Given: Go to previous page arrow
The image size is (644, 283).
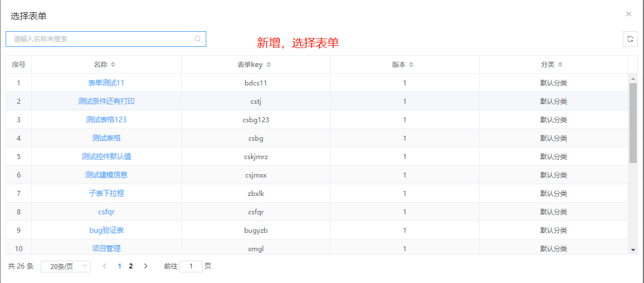Looking at the screenshot, I should (x=105, y=266).
